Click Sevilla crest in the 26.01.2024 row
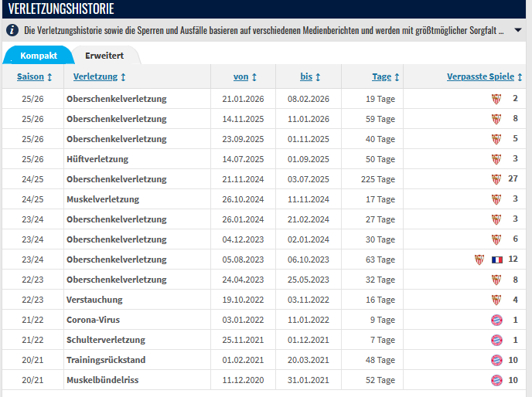The image size is (532, 397). (x=496, y=219)
